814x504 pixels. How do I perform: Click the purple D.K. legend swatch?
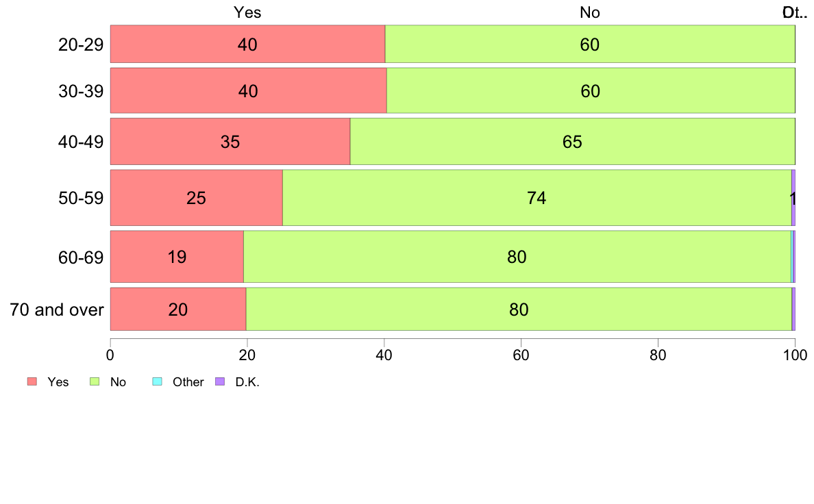click(x=220, y=381)
